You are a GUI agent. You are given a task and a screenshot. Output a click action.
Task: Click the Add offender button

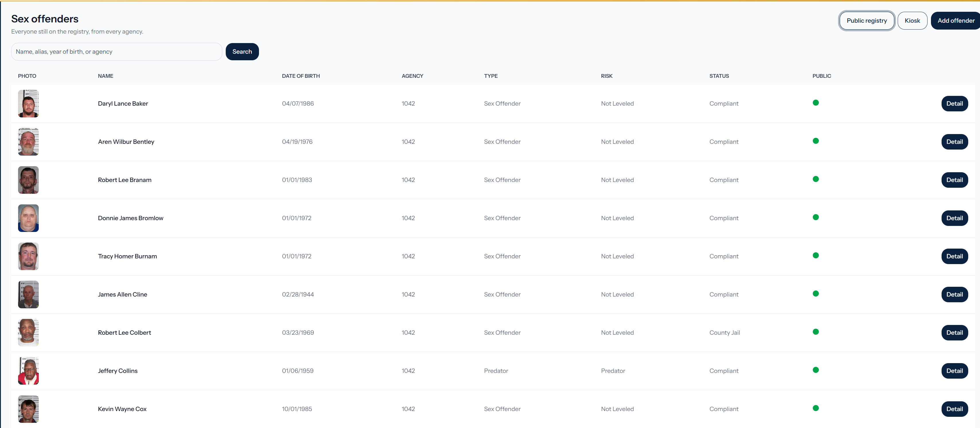point(956,21)
